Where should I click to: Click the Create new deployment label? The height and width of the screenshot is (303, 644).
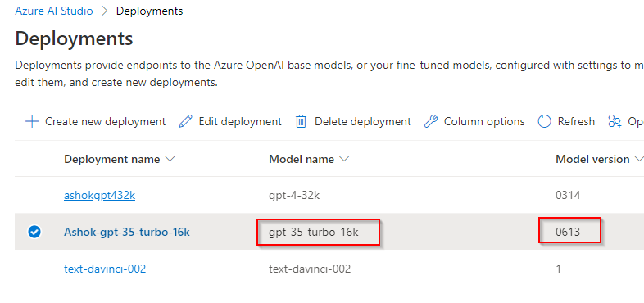click(105, 121)
